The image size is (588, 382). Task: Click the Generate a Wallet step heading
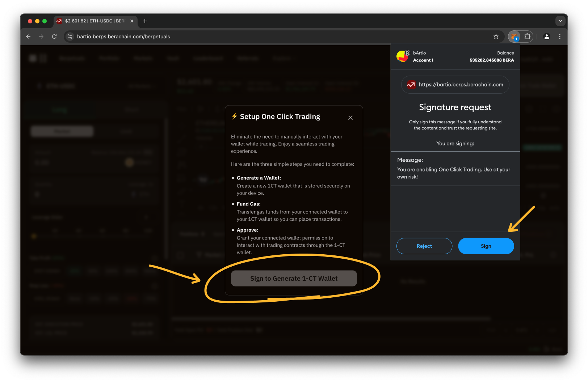[x=259, y=178]
